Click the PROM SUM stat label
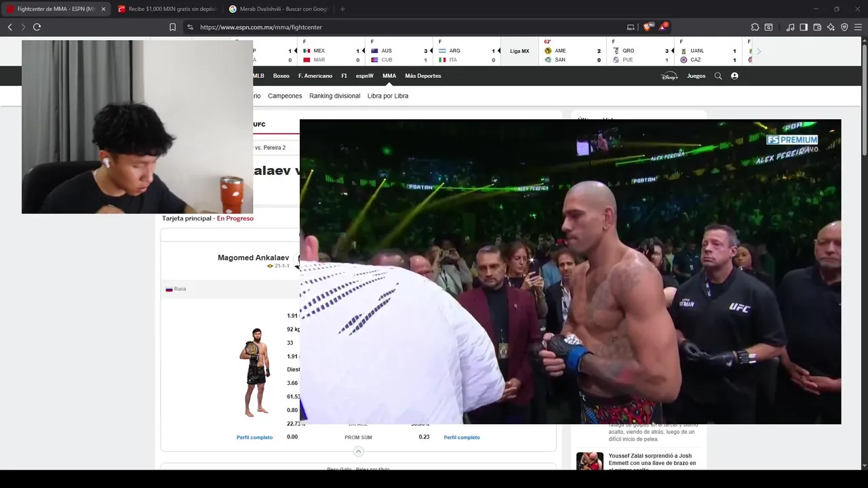Screen dimensions: 868x488 [x=358, y=437]
